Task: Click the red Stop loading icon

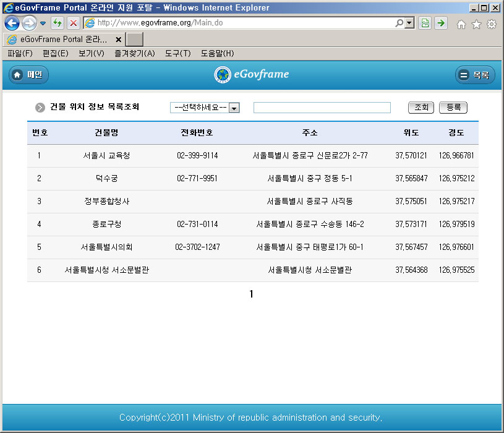Action: [x=73, y=24]
